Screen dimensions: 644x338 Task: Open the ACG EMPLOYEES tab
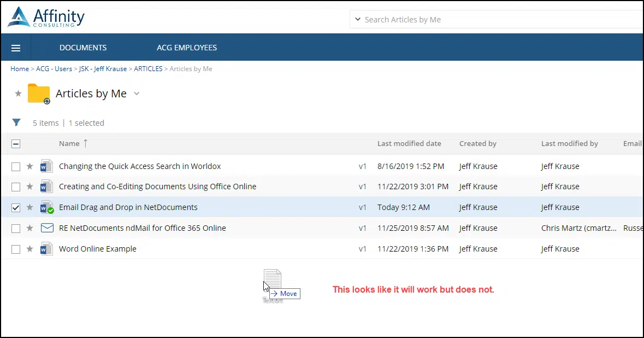coord(187,48)
